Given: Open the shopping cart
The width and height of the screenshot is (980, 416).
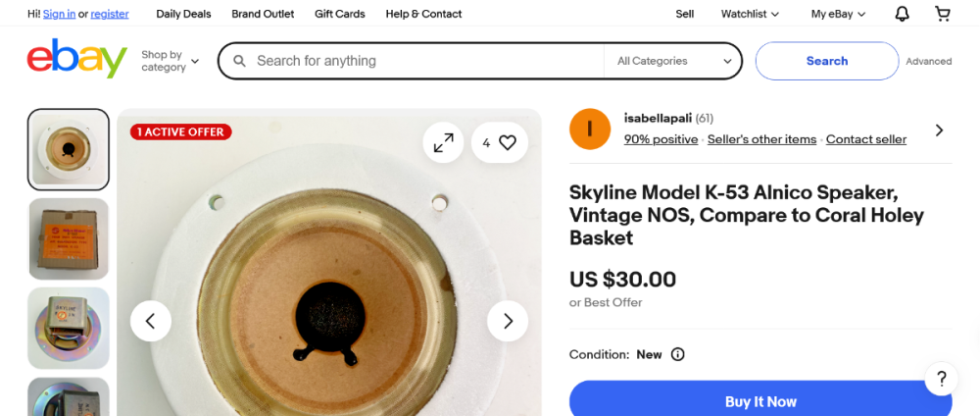Looking at the screenshot, I should (x=943, y=14).
